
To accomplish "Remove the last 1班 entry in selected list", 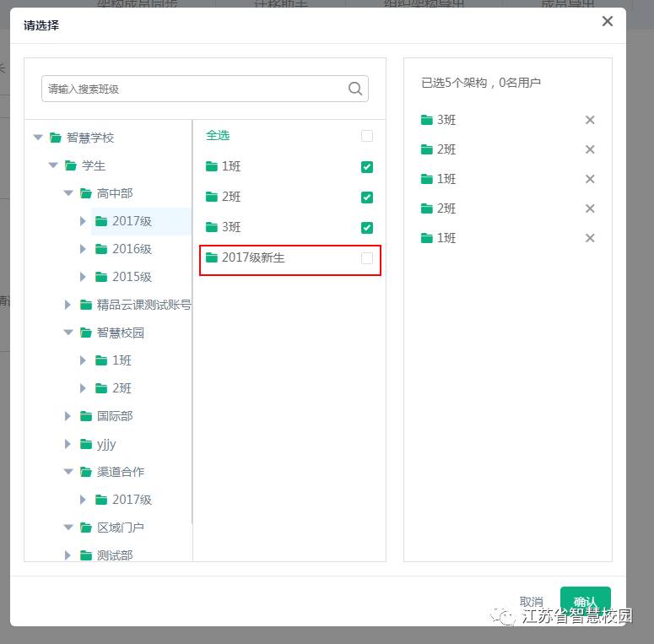I will click(590, 238).
